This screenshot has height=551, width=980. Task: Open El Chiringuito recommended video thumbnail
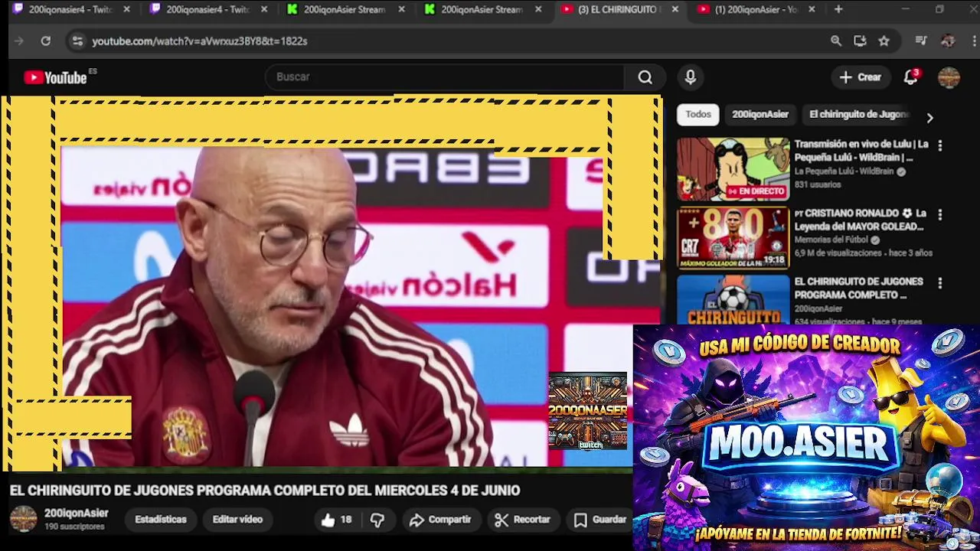(733, 300)
